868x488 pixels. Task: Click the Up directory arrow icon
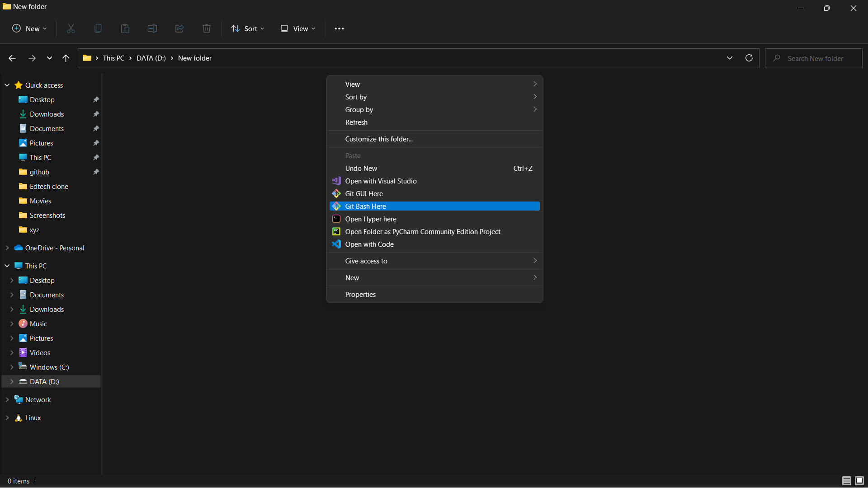(66, 58)
